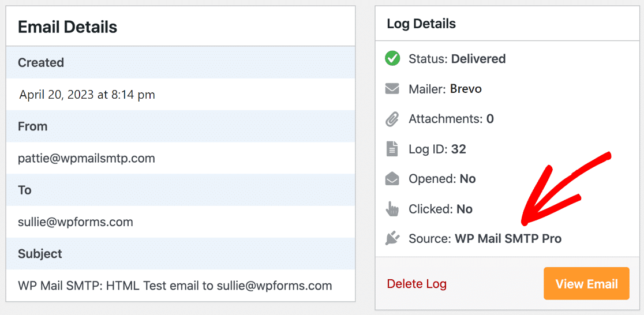Select the Log Details panel title

pos(421,24)
